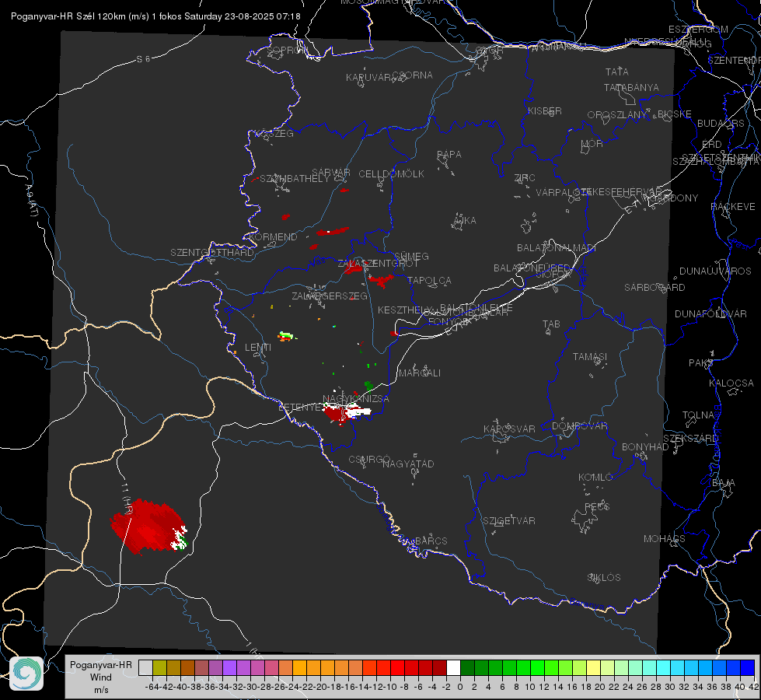Choose the blue swatch between 40 and 42

748,667
